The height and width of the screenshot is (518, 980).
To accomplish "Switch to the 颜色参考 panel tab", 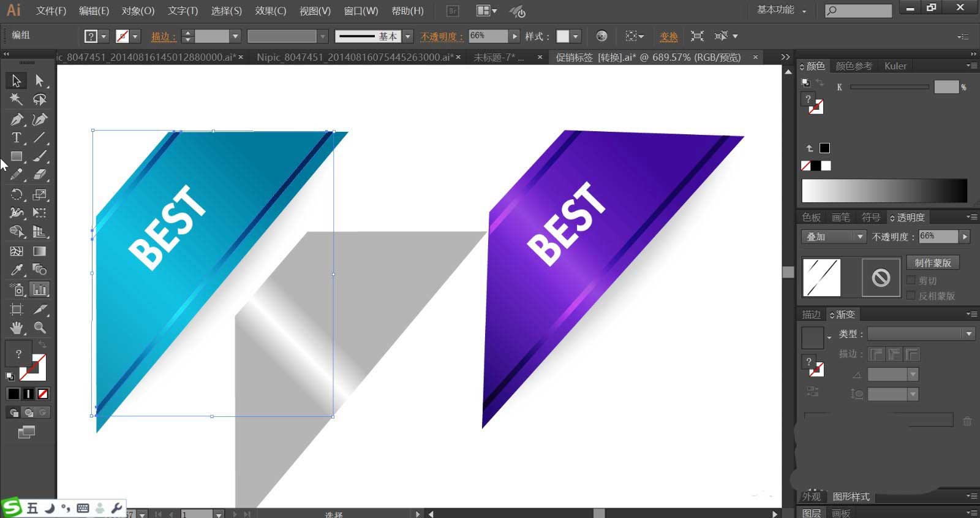I will point(854,66).
